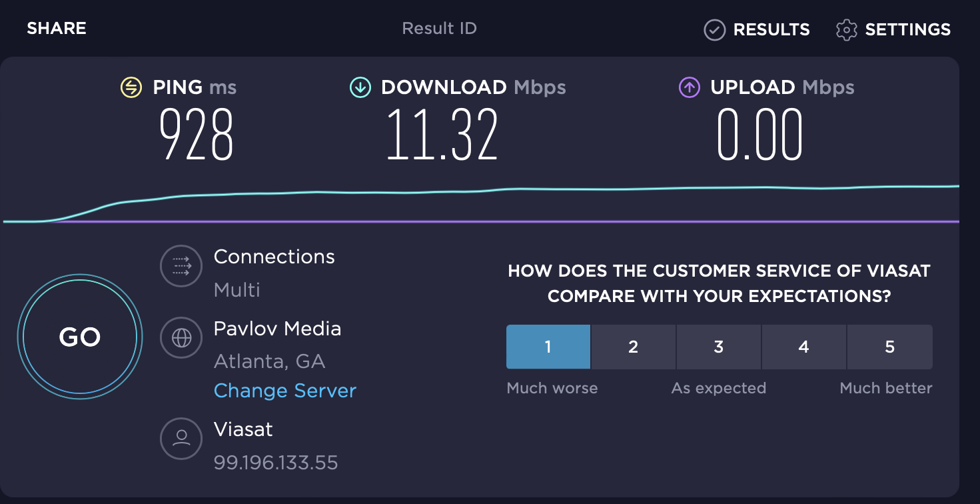Select rating 1 Much worse
980x504 pixels.
(548, 347)
